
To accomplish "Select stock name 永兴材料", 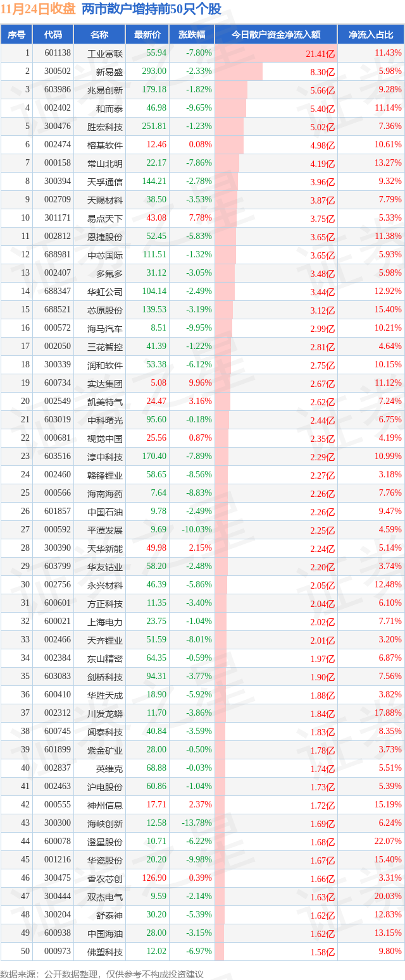I will coord(105,585).
